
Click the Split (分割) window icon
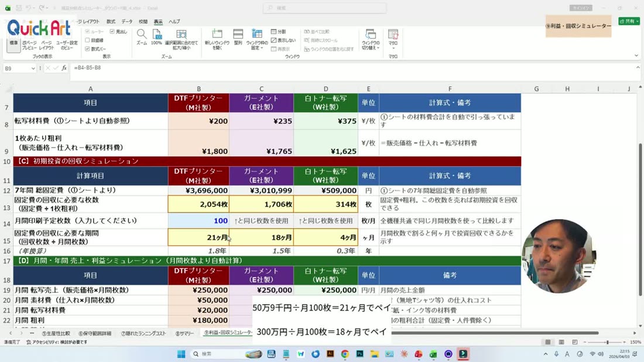278,32
